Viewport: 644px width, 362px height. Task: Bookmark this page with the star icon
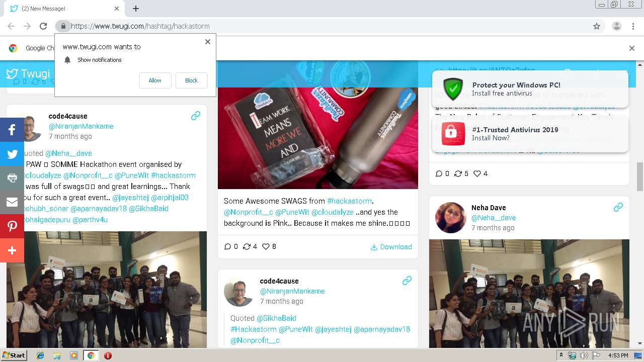pos(597,26)
